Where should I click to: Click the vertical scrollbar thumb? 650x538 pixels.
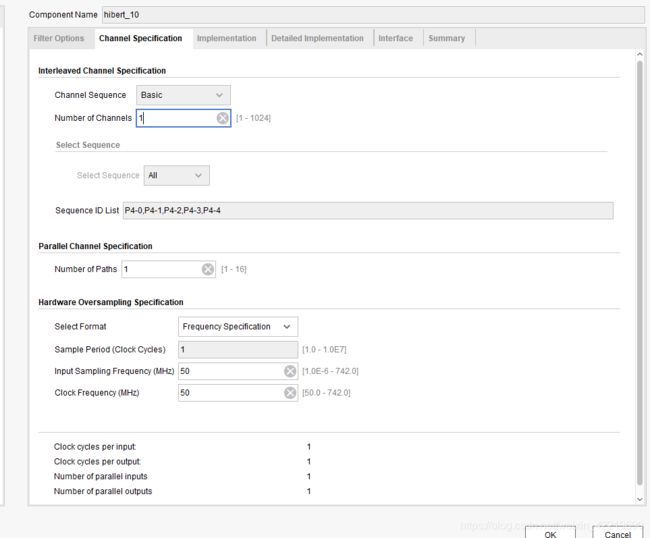tap(640, 273)
